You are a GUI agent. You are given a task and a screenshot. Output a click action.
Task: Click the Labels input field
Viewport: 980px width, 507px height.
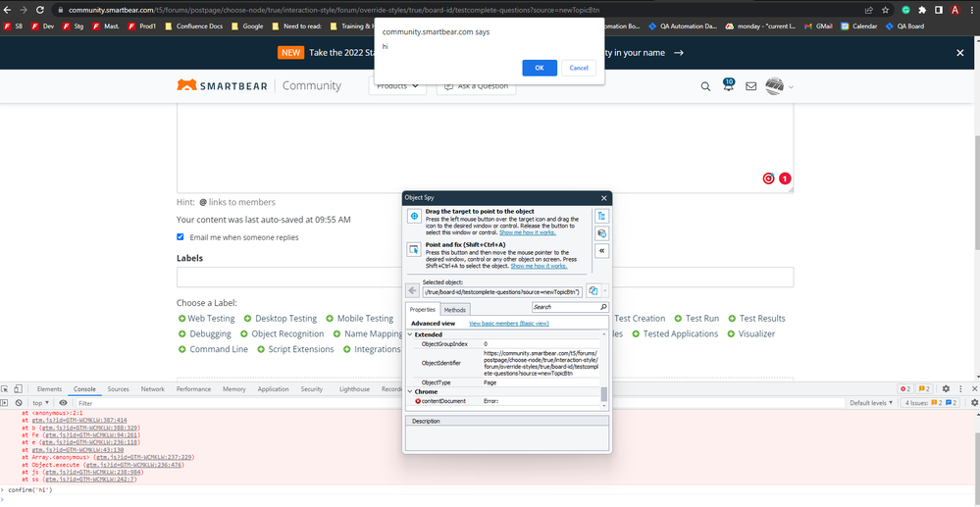click(485, 277)
